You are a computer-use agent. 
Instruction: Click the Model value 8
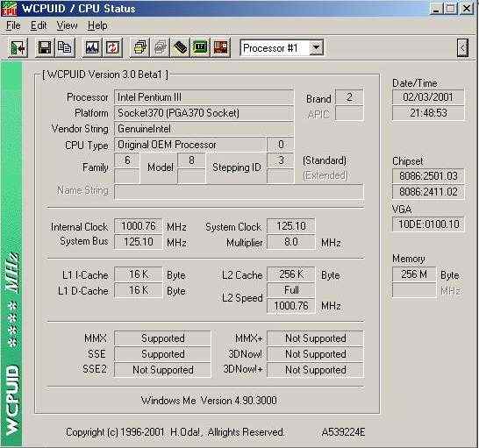coord(191,160)
